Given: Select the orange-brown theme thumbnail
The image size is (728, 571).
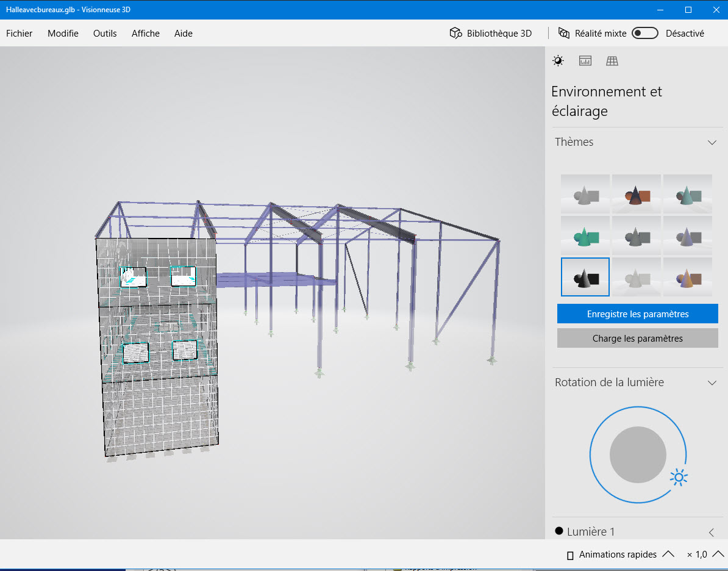Looking at the screenshot, I should [637, 194].
